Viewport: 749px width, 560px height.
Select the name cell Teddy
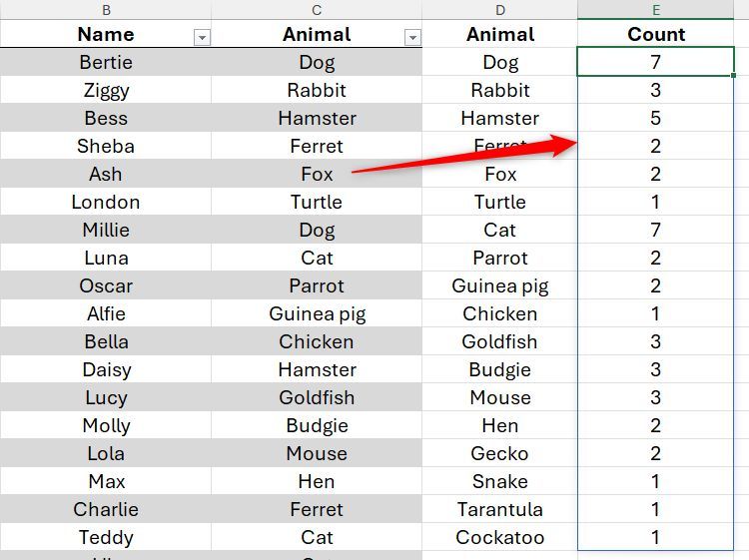pos(106,537)
